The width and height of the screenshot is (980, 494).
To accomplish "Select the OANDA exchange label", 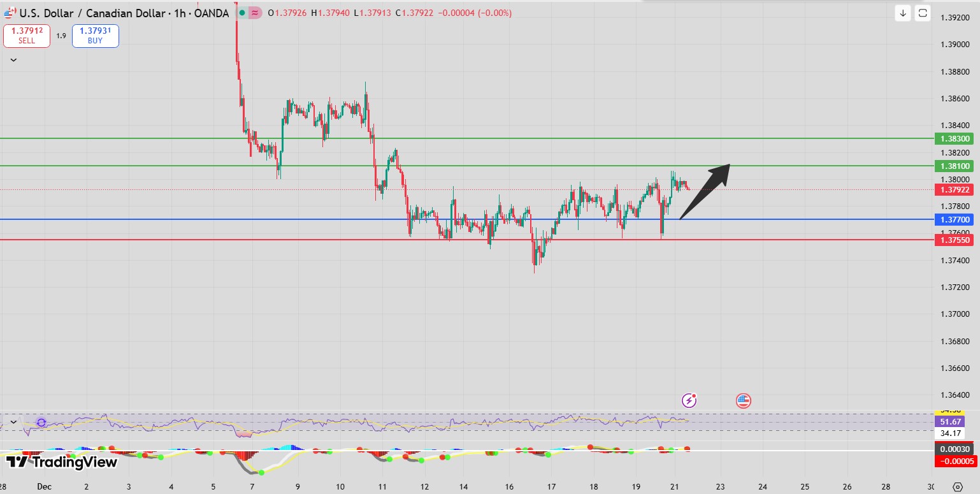I will point(212,13).
